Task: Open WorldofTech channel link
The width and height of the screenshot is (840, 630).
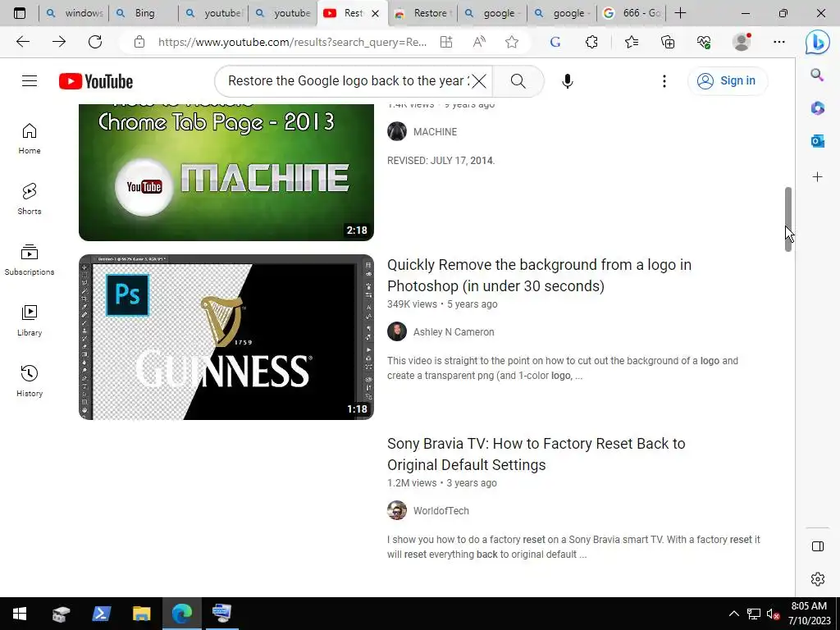Action: click(441, 511)
